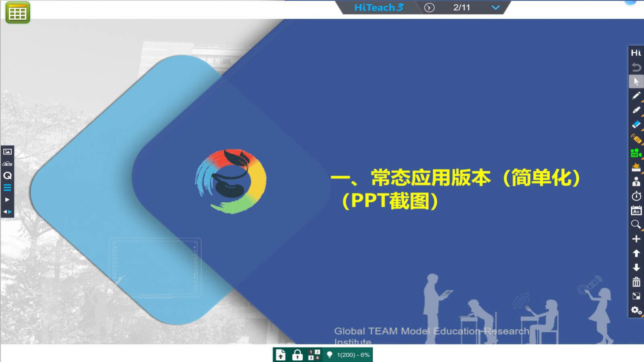Select the pen drawing tool
This screenshot has height=362, width=644.
click(636, 96)
